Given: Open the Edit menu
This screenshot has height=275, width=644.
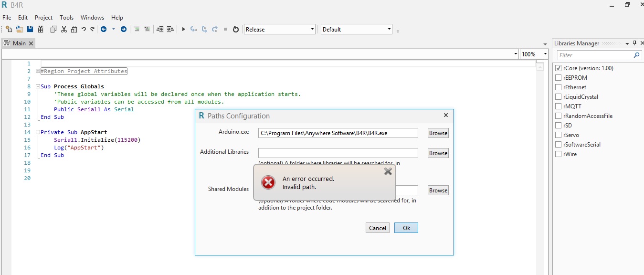Looking at the screenshot, I should pos(23,17).
